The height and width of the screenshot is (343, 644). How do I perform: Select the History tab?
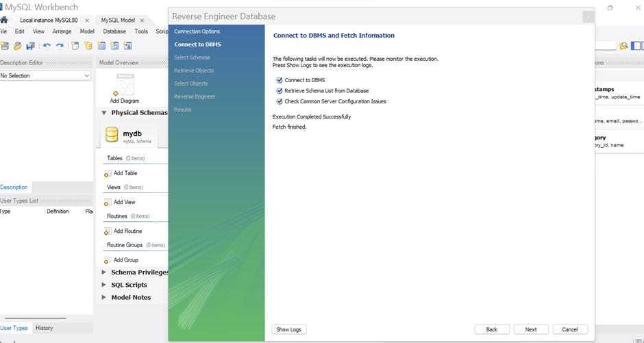pyautogui.click(x=44, y=328)
